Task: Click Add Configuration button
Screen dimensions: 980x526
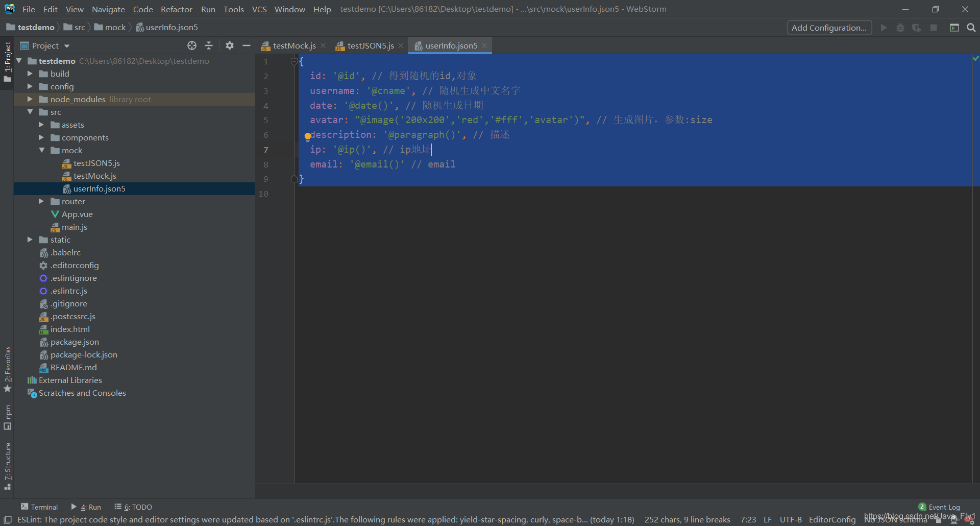Action: [x=829, y=28]
